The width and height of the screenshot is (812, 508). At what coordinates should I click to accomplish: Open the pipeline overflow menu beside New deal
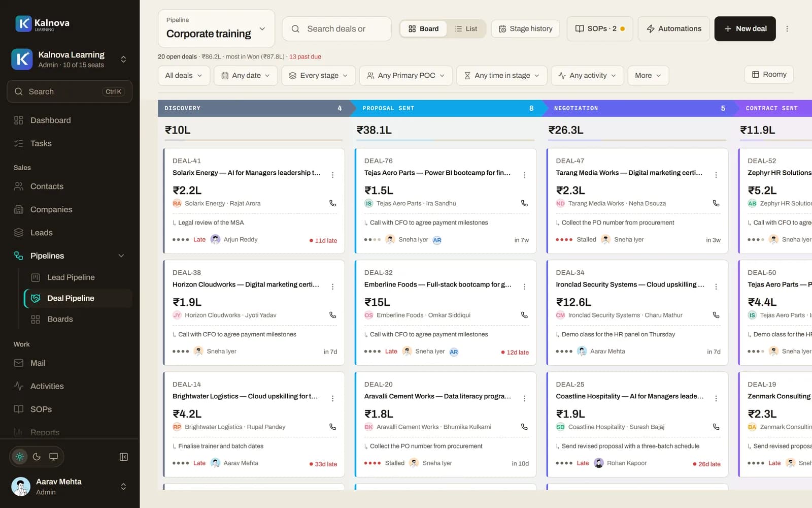tap(787, 29)
